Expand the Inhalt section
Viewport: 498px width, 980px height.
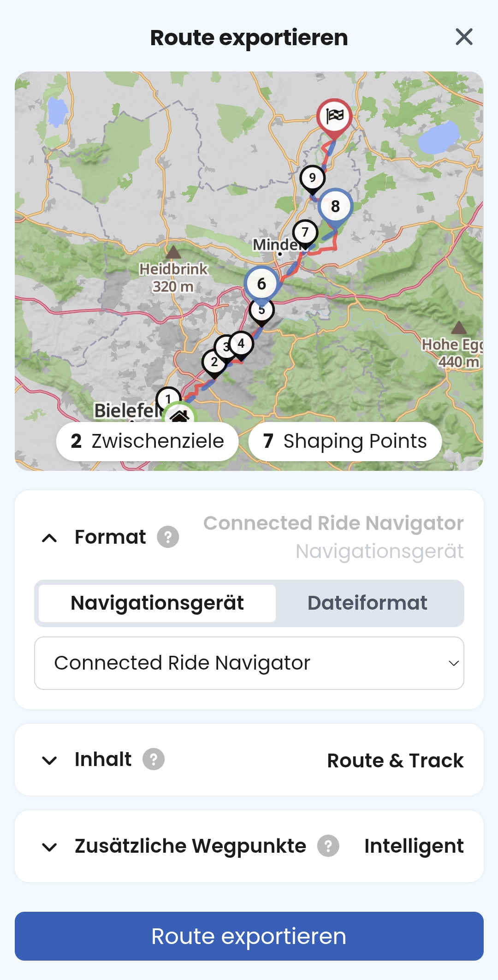pos(249,760)
